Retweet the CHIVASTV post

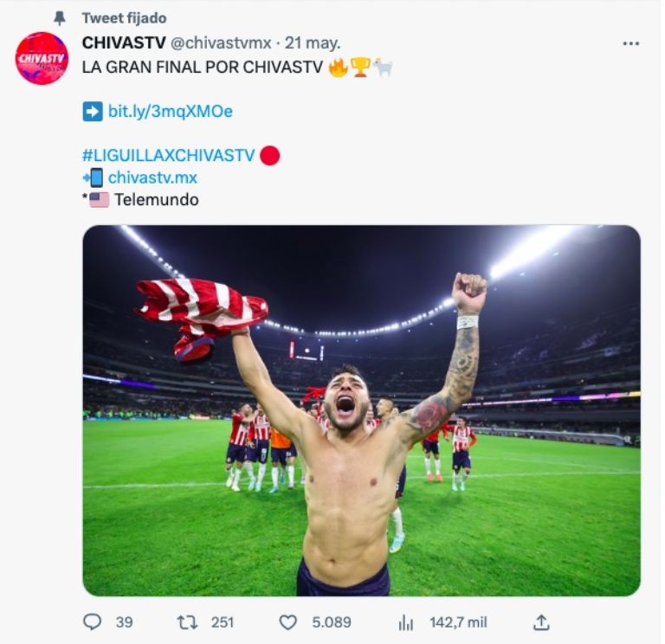(x=187, y=621)
